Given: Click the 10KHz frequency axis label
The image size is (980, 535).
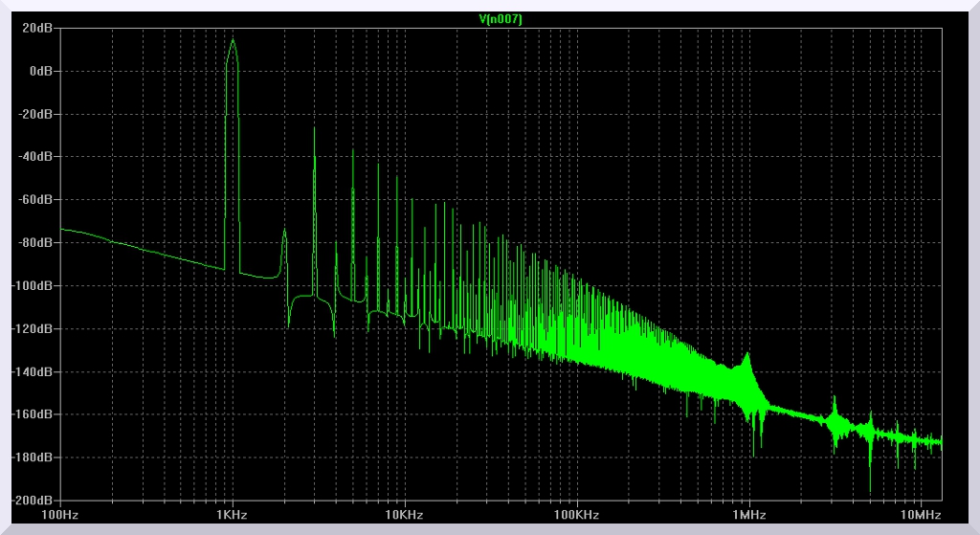Looking at the screenshot, I should pyautogui.click(x=404, y=514).
